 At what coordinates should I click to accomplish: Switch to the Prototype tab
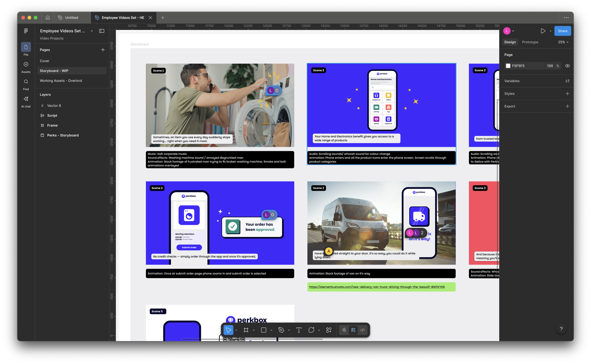tap(530, 42)
